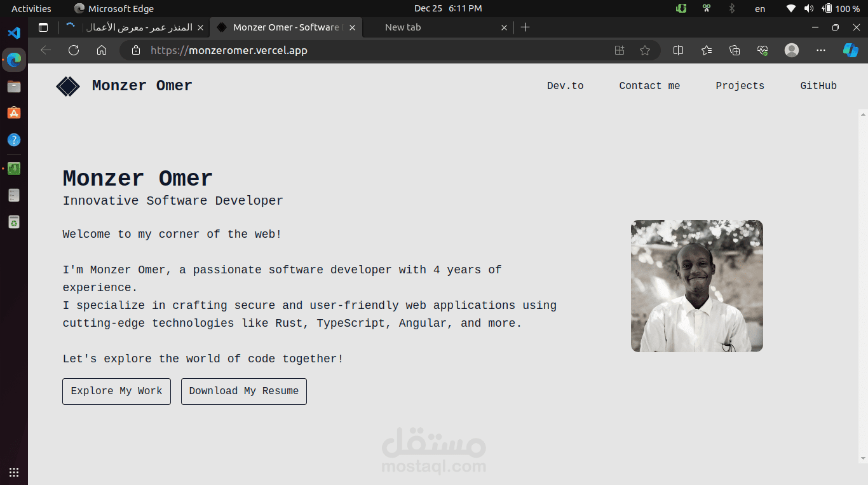
Task: Click the Let's explore the world text
Action: (x=203, y=359)
